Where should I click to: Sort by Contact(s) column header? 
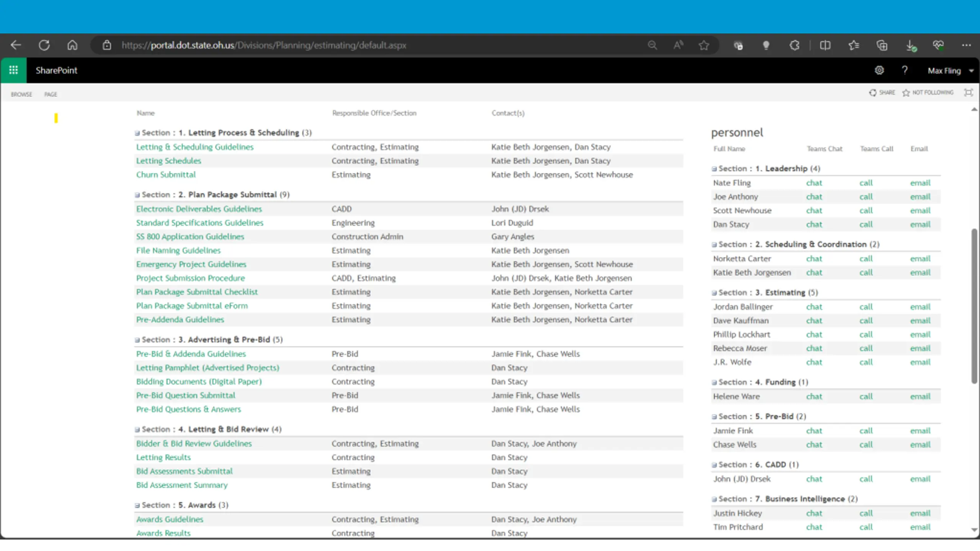pos(508,113)
